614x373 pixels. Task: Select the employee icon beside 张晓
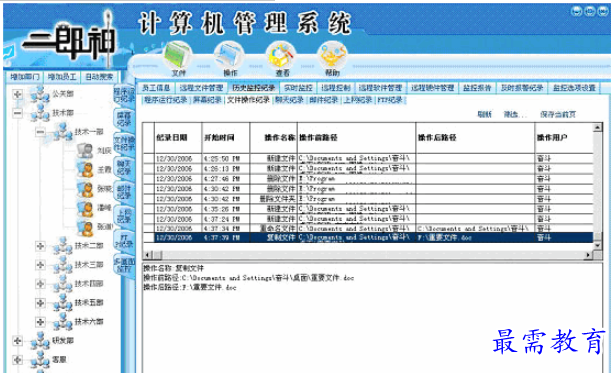pyautogui.click(x=85, y=189)
